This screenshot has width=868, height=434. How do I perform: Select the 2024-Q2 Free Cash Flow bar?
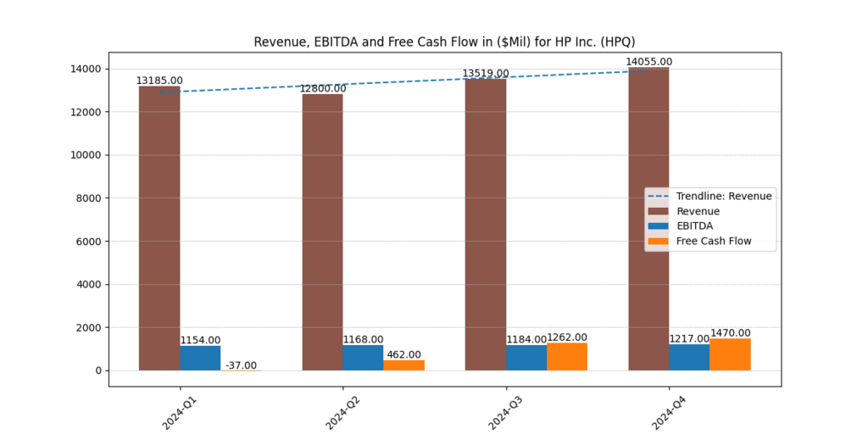click(403, 365)
